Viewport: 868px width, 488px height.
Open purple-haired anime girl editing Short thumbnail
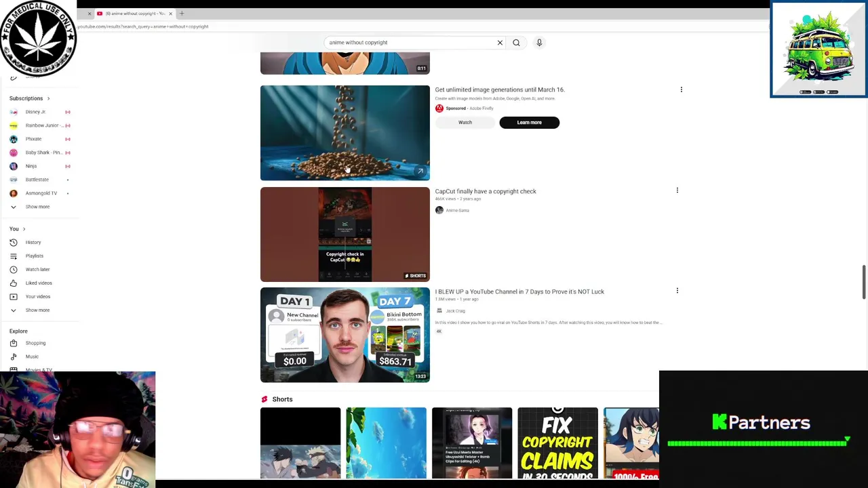[x=472, y=443]
